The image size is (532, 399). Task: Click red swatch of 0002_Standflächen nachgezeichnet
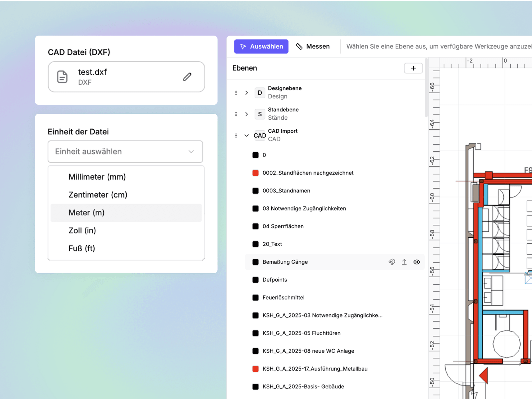coord(255,173)
